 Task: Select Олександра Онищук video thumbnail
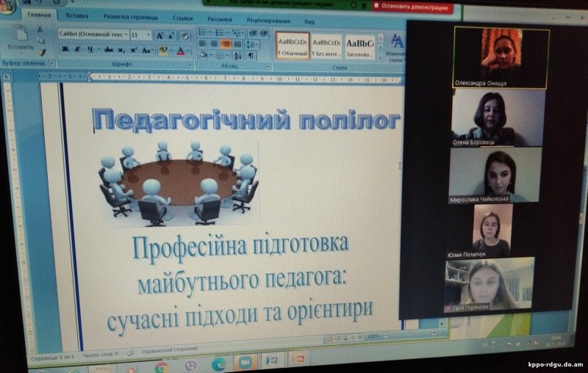click(501, 58)
